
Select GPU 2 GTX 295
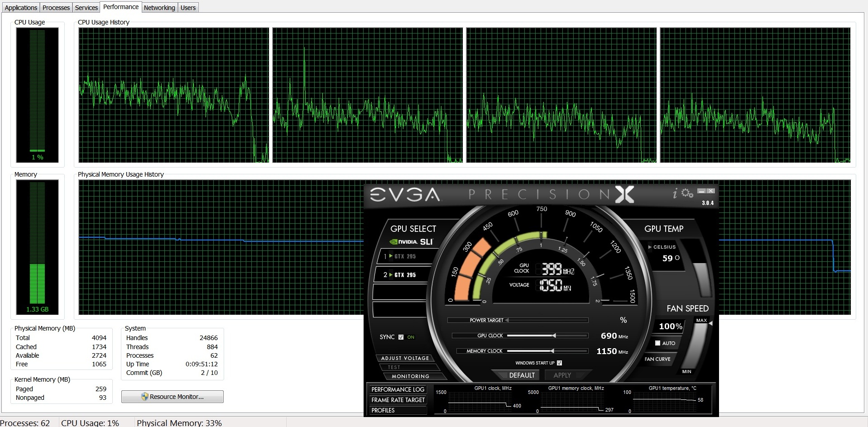[401, 275]
